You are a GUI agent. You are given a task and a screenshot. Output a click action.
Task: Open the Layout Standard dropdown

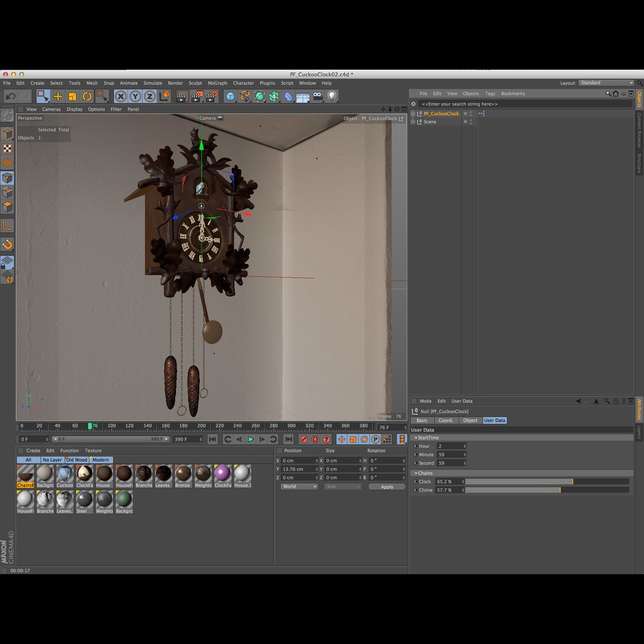606,83
